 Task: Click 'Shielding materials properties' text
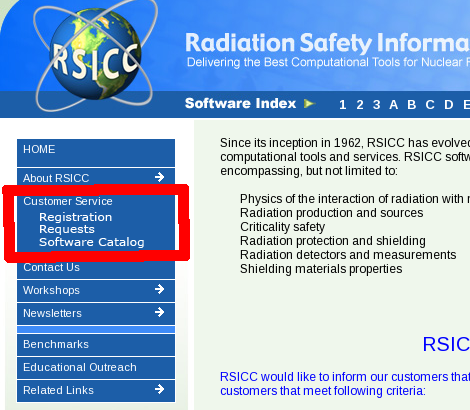tap(321, 269)
